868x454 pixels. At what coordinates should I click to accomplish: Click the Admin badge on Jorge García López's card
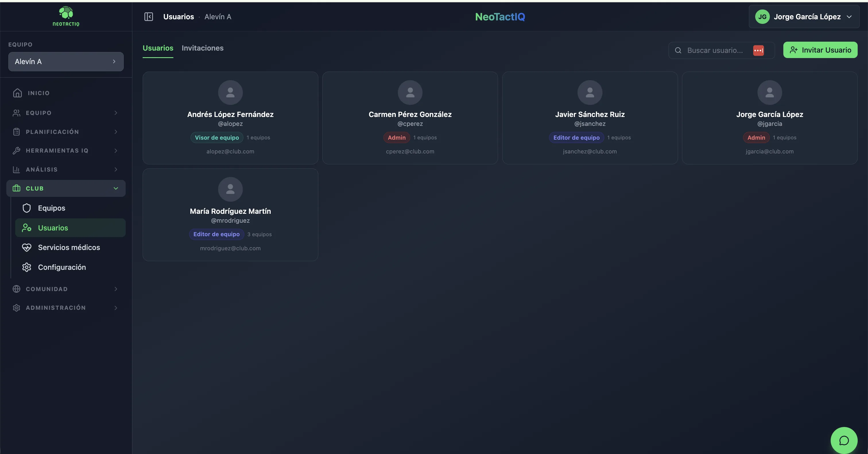[756, 138]
